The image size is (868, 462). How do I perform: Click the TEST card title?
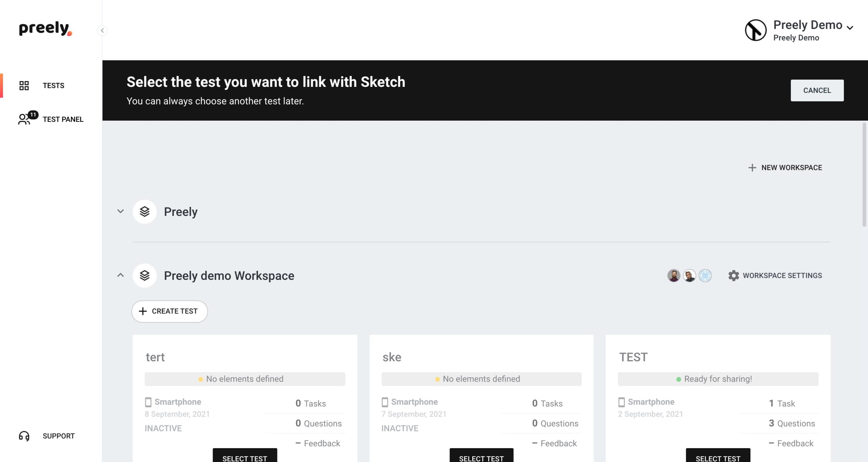[633, 357]
